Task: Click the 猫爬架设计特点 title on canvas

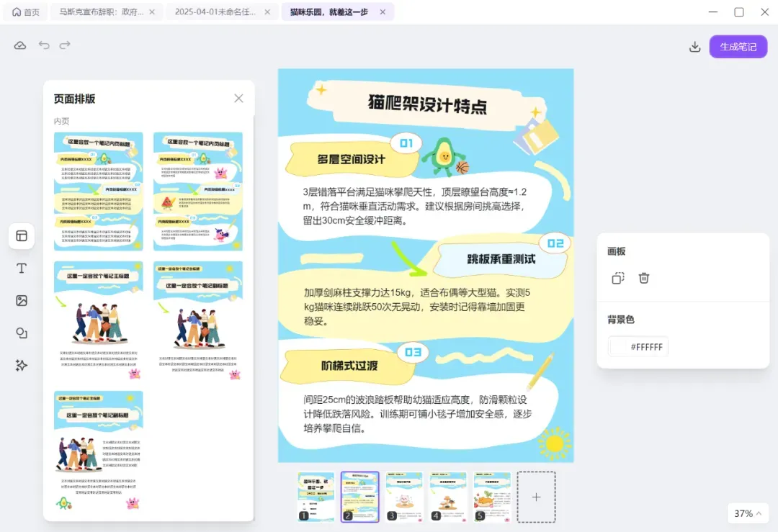Action: tap(427, 104)
